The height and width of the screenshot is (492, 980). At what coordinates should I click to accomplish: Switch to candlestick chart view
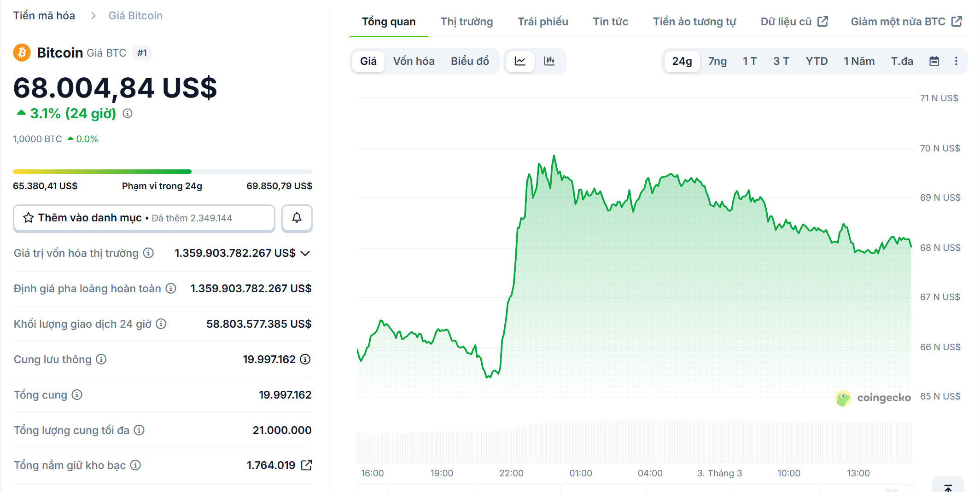point(550,61)
